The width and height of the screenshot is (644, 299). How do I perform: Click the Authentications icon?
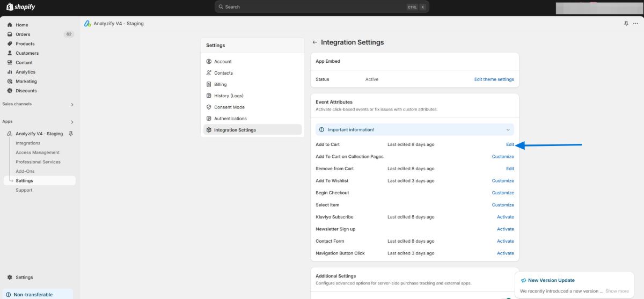pos(209,119)
